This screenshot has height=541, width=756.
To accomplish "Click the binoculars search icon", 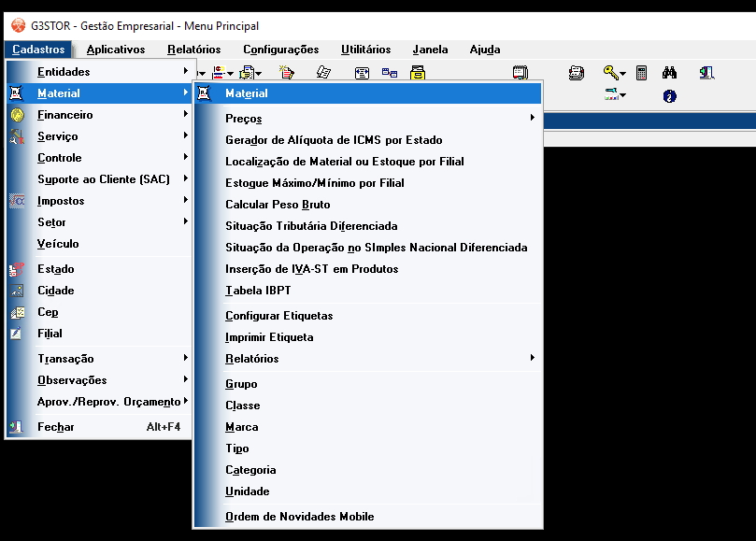I will pos(669,73).
